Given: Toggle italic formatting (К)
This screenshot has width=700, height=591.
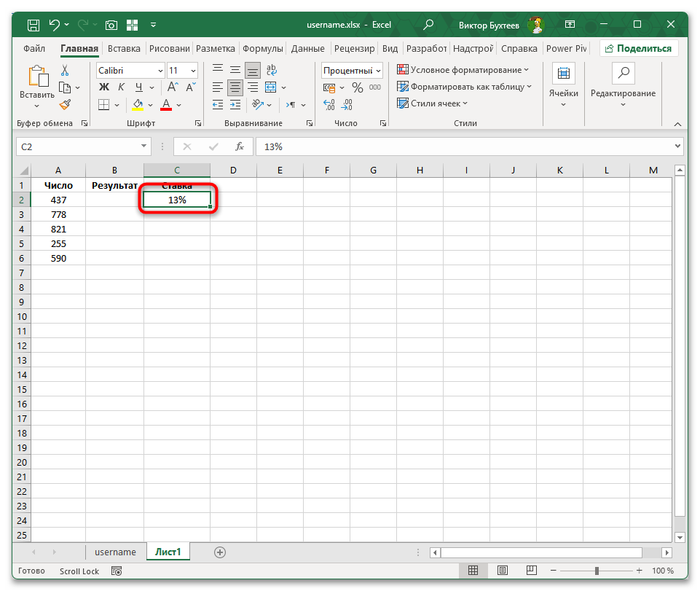Looking at the screenshot, I should pyautogui.click(x=120, y=87).
